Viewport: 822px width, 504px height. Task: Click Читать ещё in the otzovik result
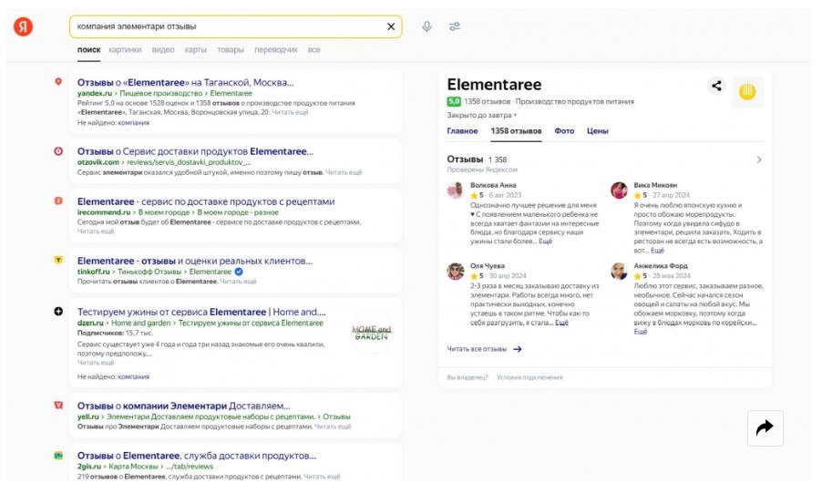(x=344, y=172)
